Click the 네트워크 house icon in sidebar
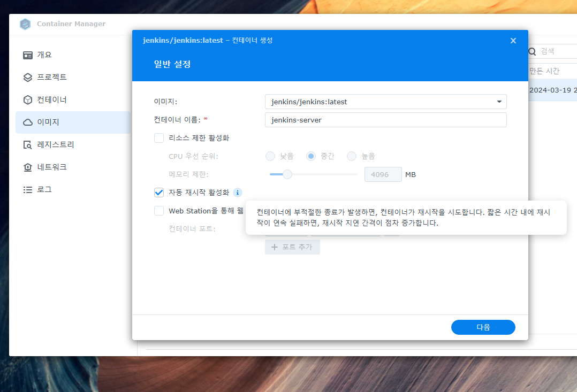 pos(28,167)
